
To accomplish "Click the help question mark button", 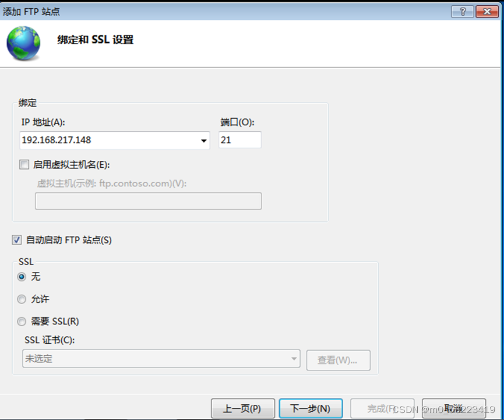I will [462, 12].
